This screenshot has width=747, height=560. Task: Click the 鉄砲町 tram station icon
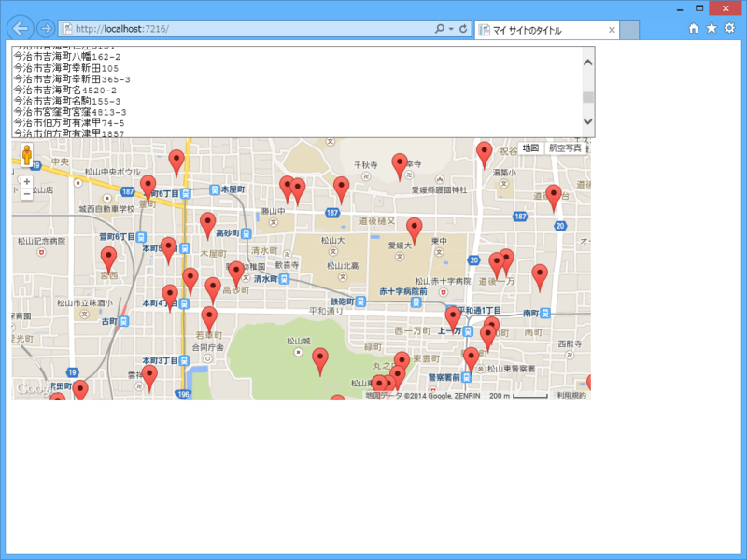pyautogui.click(x=361, y=301)
